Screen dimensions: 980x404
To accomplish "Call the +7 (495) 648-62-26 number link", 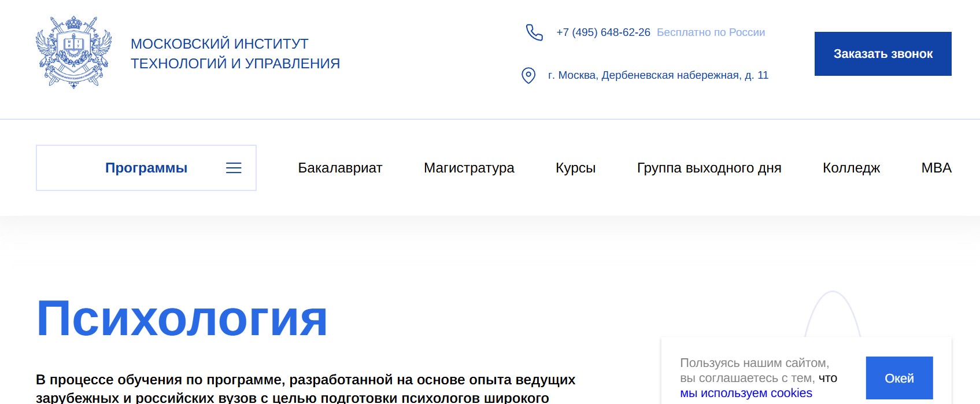I will pos(603,32).
